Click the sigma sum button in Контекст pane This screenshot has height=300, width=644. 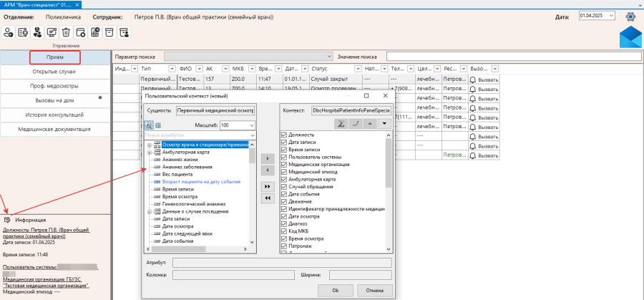(x=340, y=123)
